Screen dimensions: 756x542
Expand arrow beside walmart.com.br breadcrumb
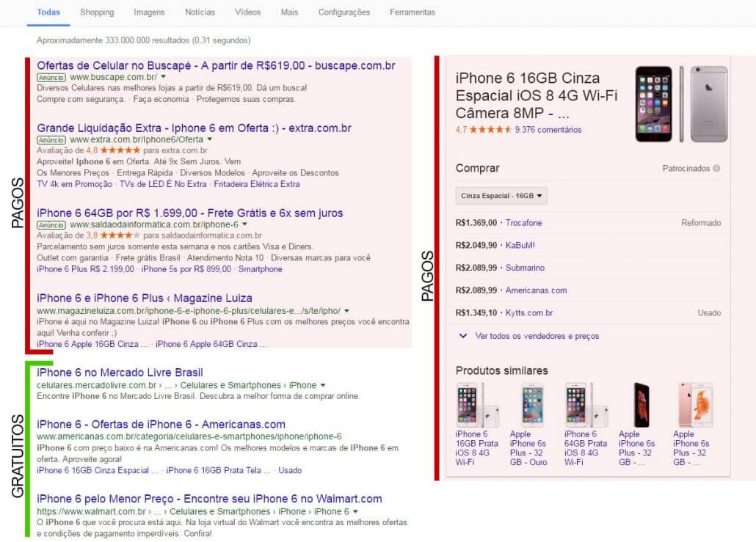(x=355, y=511)
